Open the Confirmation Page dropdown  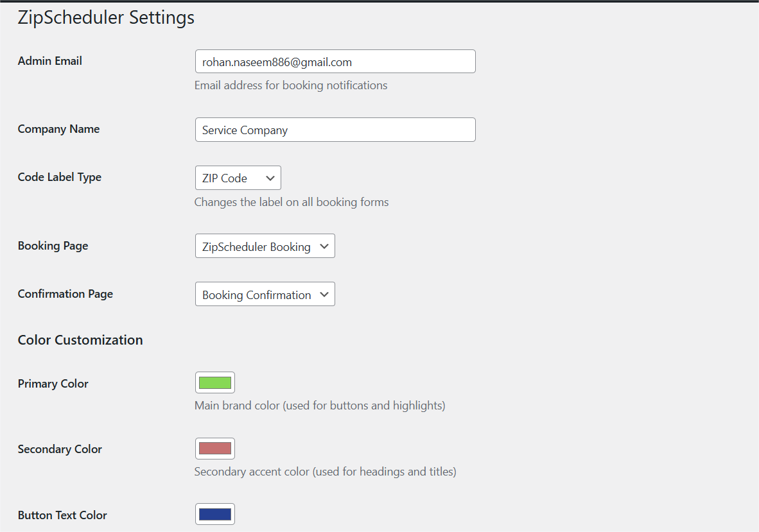coord(265,294)
